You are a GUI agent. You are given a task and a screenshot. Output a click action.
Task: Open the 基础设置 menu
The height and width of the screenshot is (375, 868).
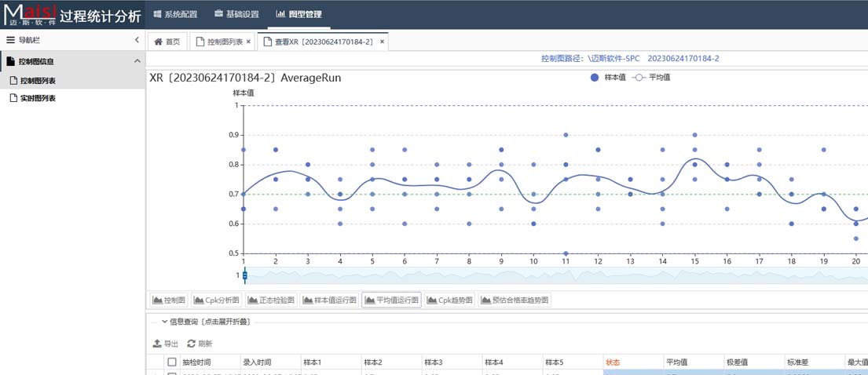click(236, 14)
